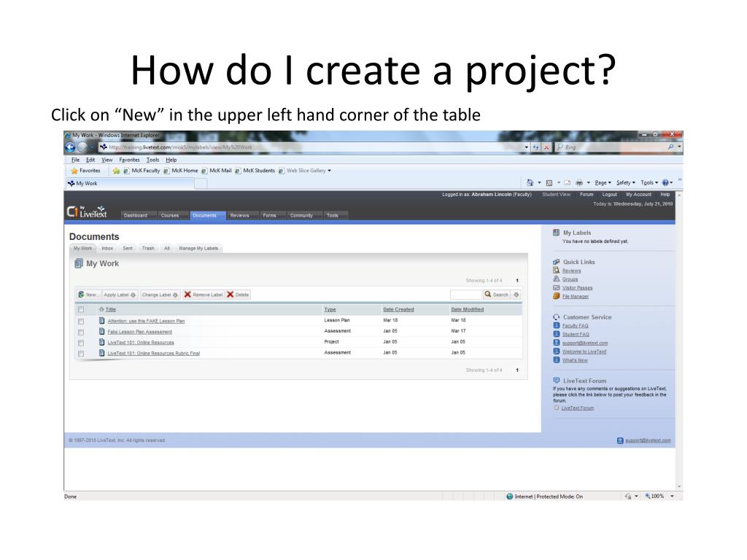Open the Apply Label dropdown
This screenshot has height=560, width=747.
pyautogui.click(x=120, y=295)
